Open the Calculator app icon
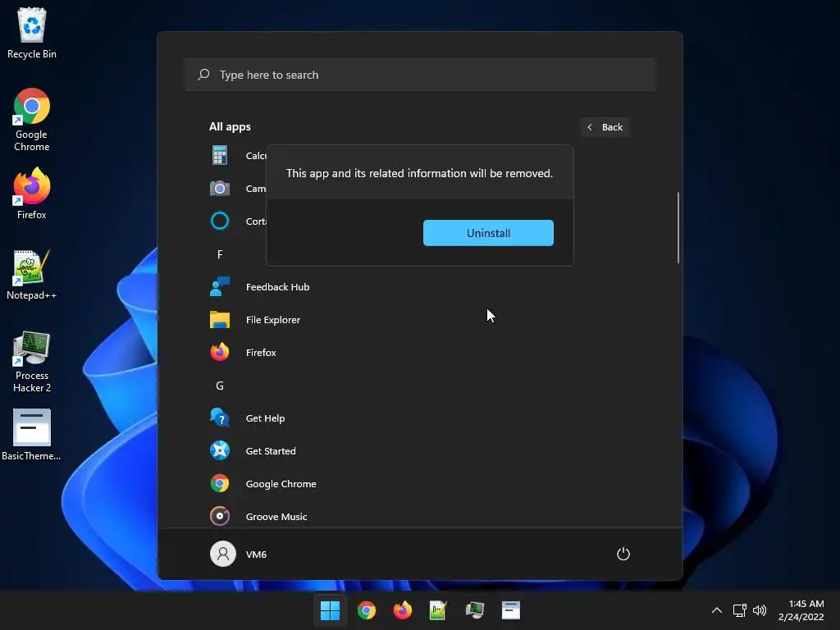Image resolution: width=840 pixels, height=630 pixels. [x=220, y=155]
